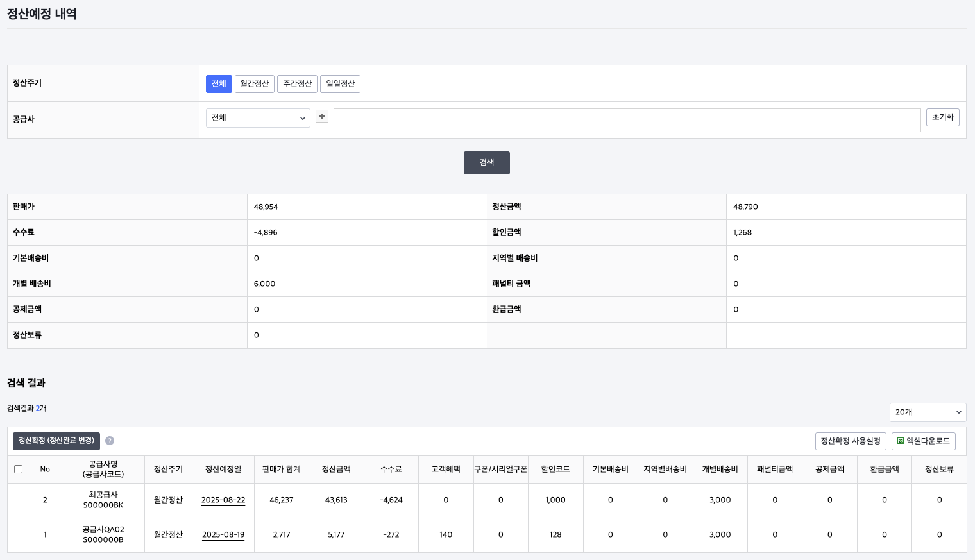
Task: Open 정산확정 사용설정 settings
Action: click(850, 441)
